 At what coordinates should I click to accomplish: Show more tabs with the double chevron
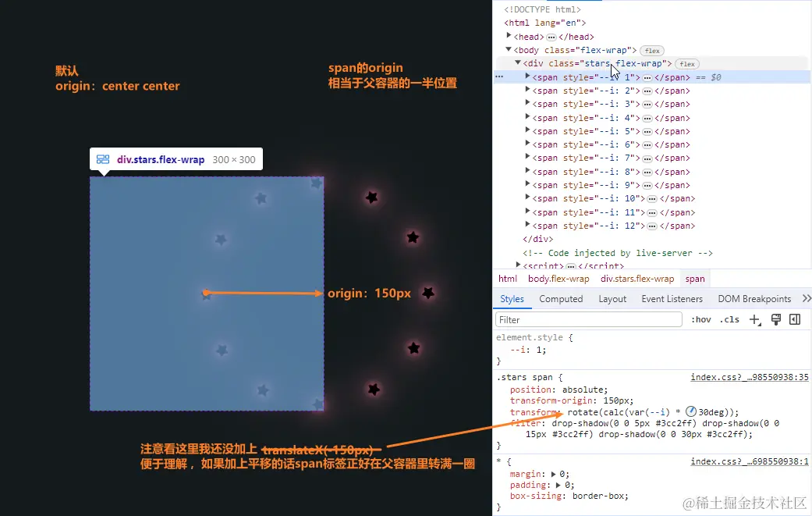pyautogui.click(x=807, y=298)
